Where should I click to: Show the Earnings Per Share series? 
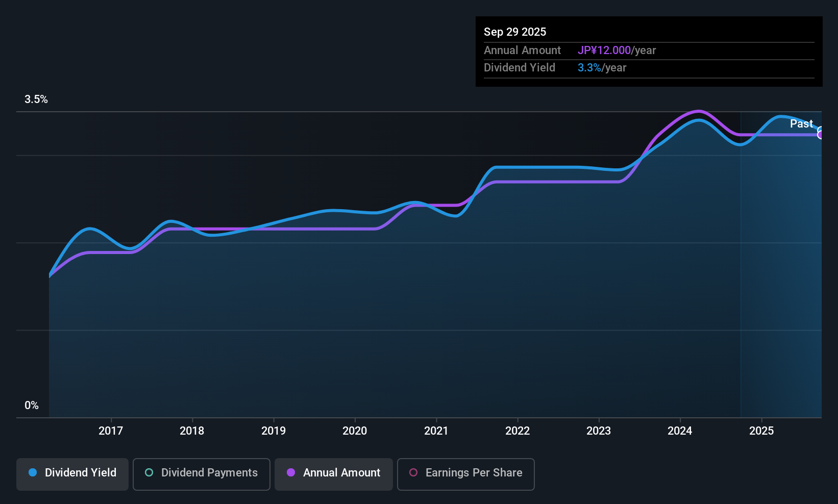[465, 473]
